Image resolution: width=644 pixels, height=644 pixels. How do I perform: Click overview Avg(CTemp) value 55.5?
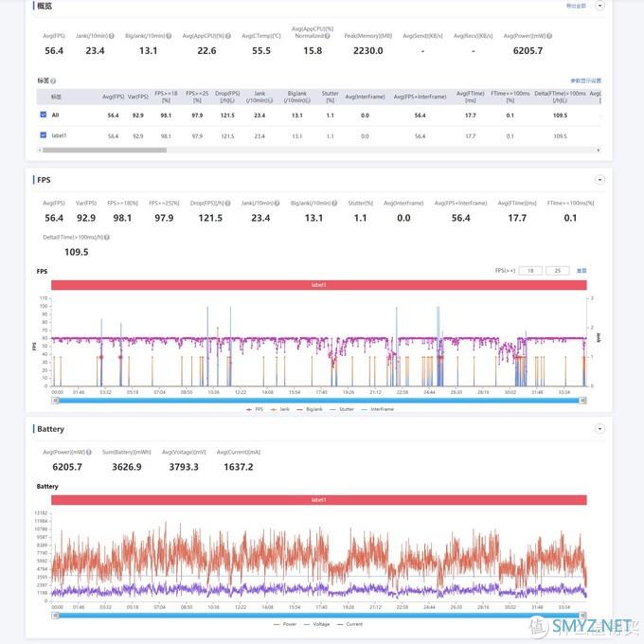(261, 51)
